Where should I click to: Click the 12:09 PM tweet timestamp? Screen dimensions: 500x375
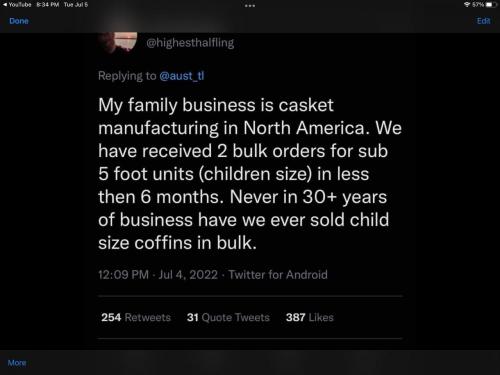click(x=123, y=275)
